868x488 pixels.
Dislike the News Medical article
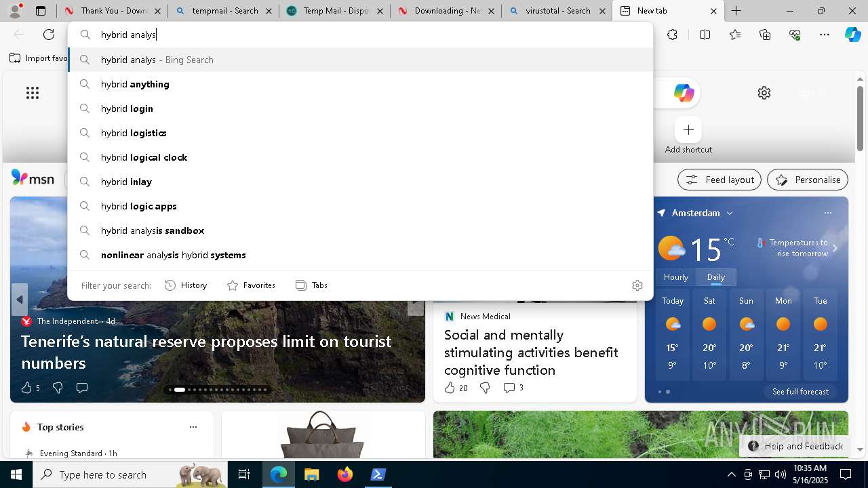click(x=485, y=388)
